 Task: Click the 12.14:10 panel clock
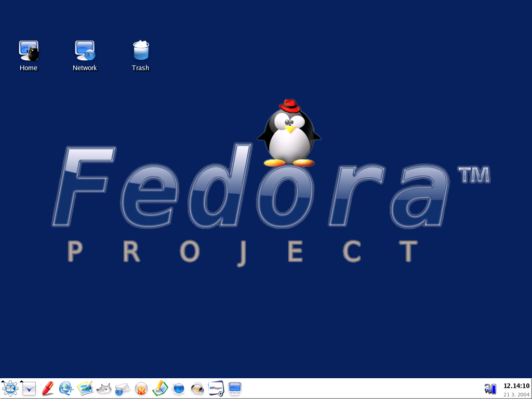click(516, 386)
